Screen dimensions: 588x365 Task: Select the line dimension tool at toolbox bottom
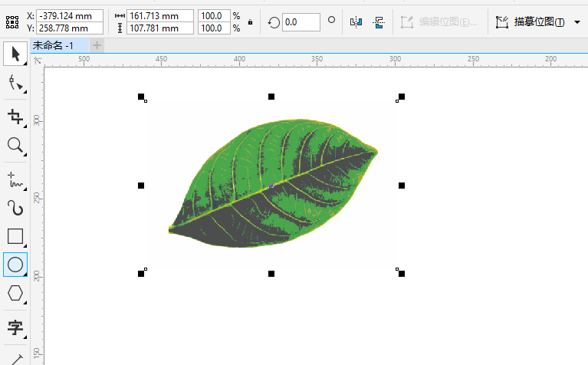pyautogui.click(x=15, y=359)
